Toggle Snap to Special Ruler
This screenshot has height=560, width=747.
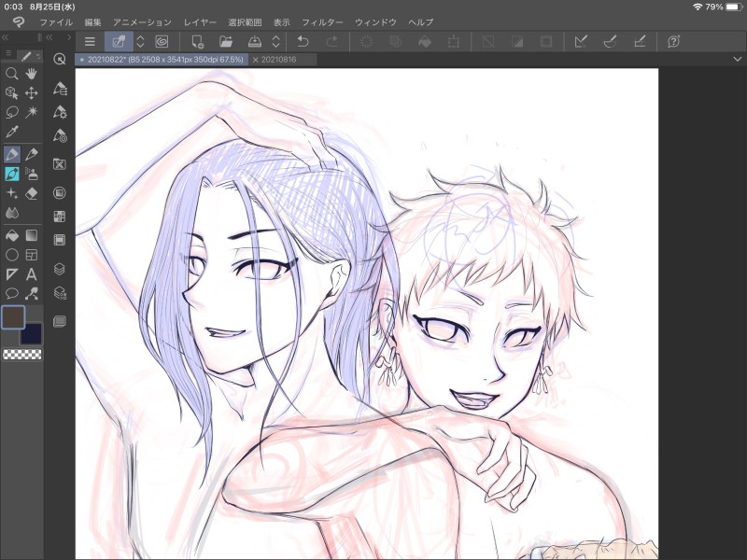pyautogui.click(x=610, y=42)
